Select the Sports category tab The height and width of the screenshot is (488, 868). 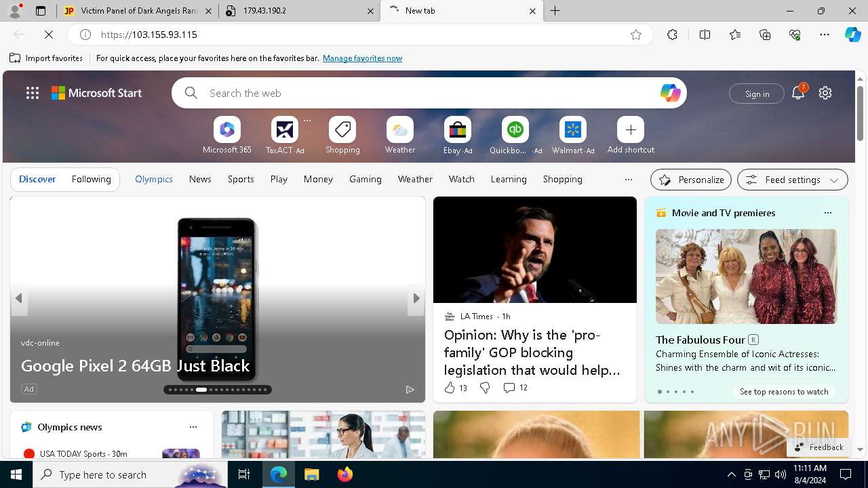pos(241,179)
